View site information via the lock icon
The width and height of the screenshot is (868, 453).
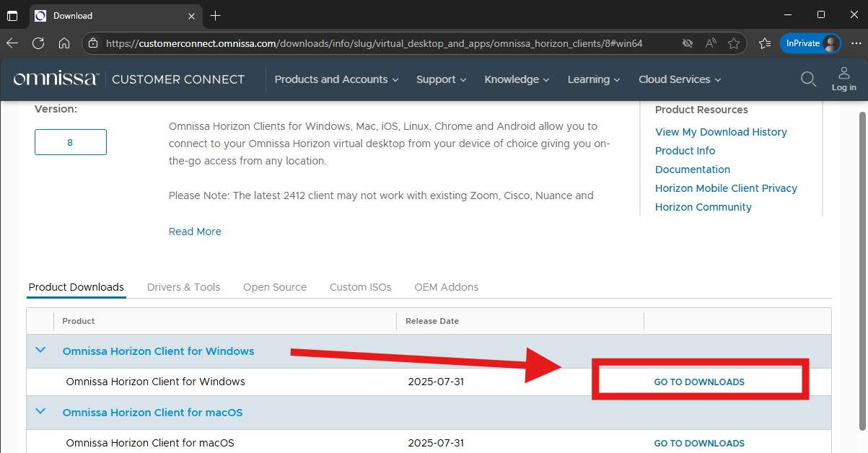92,43
